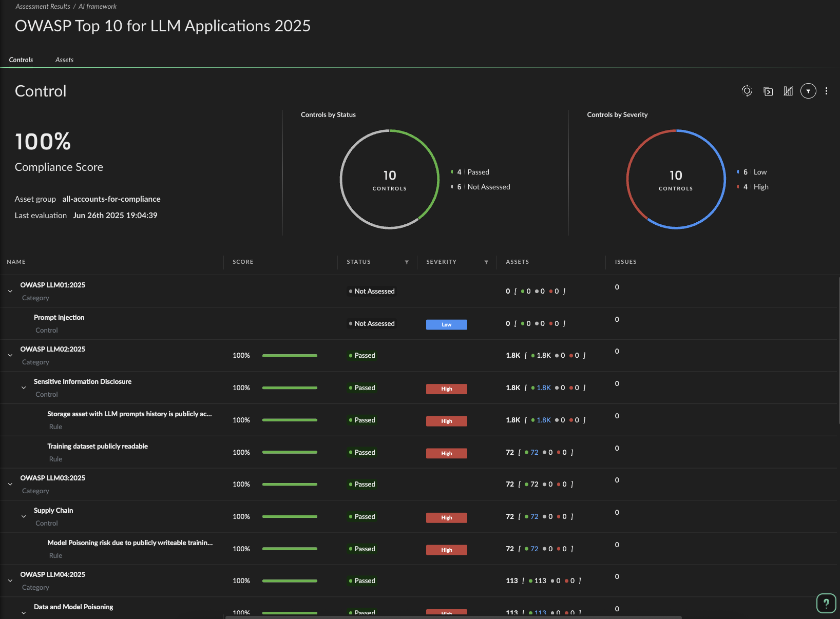The image size is (840, 619).
Task: Go to Assessment Results breadcrumb
Action: 43,6
